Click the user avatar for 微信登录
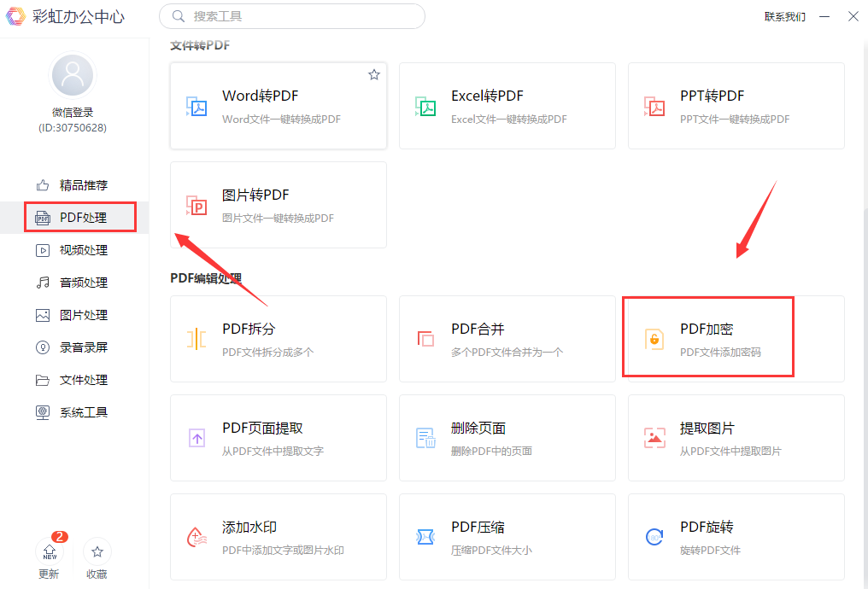Image resolution: width=868 pixels, height=589 pixels. point(73,74)
